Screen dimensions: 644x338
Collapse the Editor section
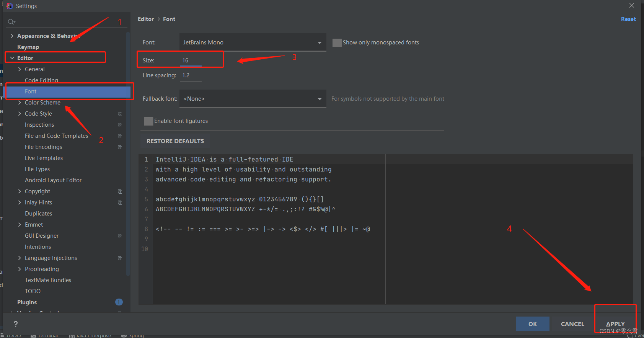pos(12,58)
